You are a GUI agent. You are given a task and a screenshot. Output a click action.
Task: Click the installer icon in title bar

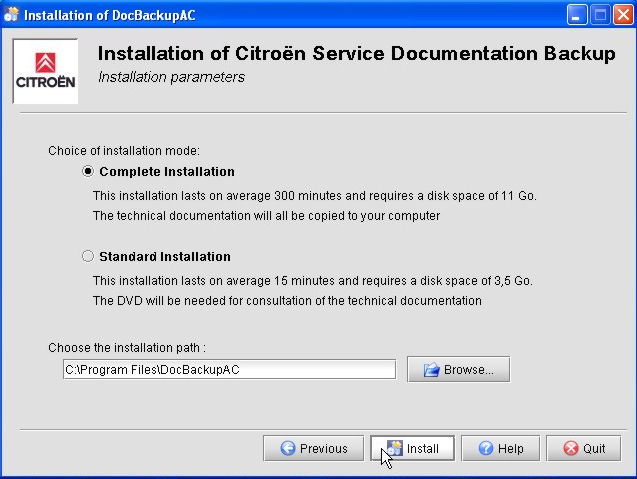pyautogui.click(x=11, y=15)
